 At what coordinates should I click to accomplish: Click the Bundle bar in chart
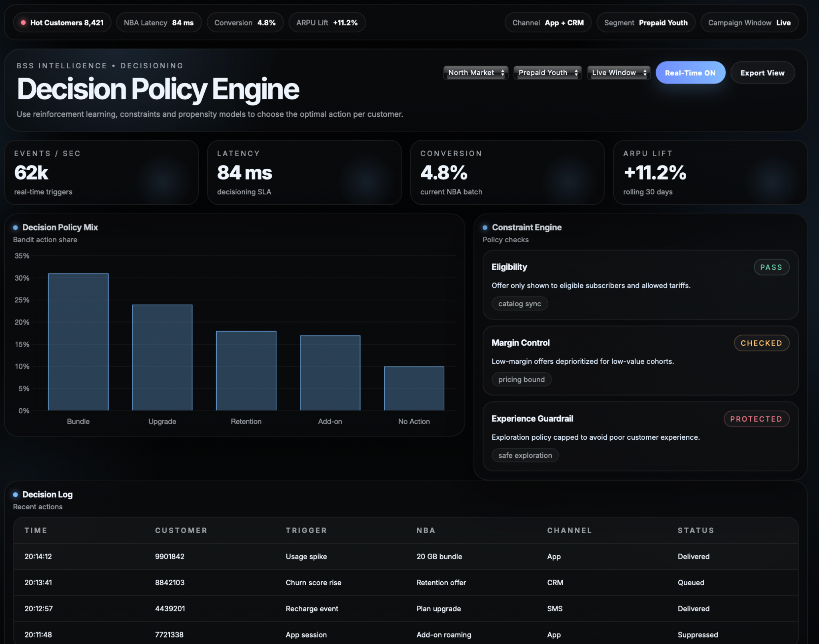click(78, 342)
